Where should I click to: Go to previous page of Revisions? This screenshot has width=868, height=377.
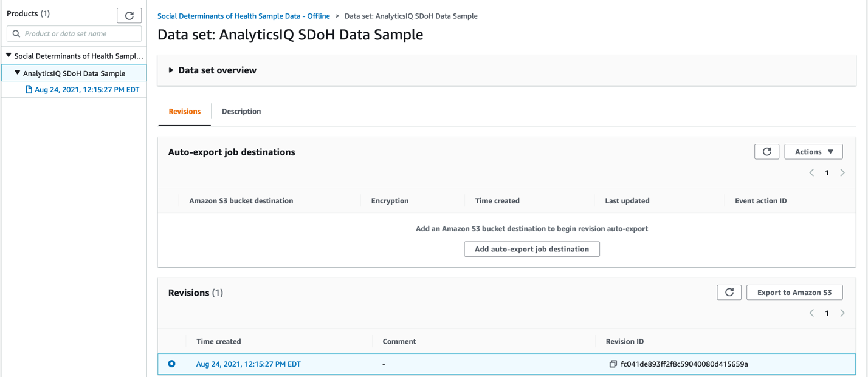click(x=811, y=313)
